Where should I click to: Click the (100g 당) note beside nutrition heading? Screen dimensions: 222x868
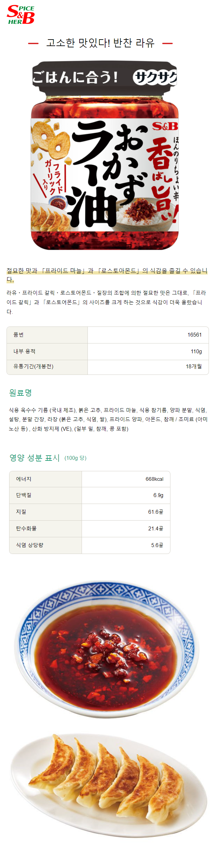[x=75, y=458]
